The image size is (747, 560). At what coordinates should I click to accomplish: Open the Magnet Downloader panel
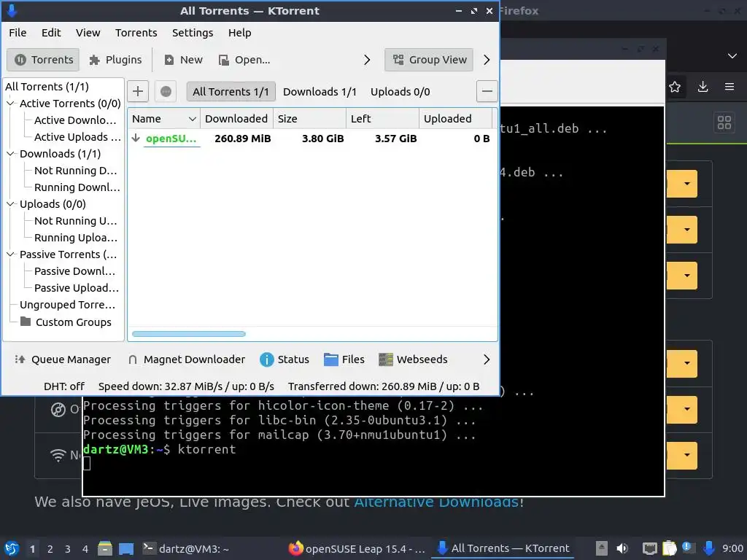[186, 359]
